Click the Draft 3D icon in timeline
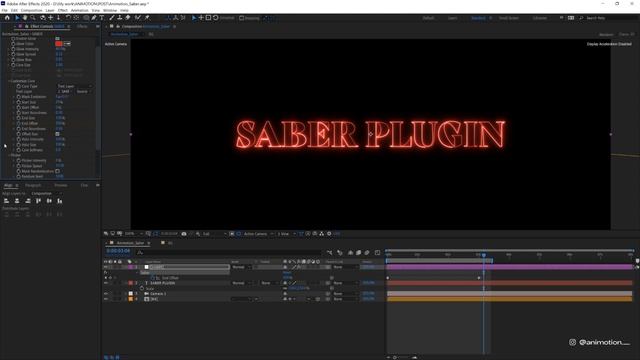Screen dimensions: 640x360 340,253
